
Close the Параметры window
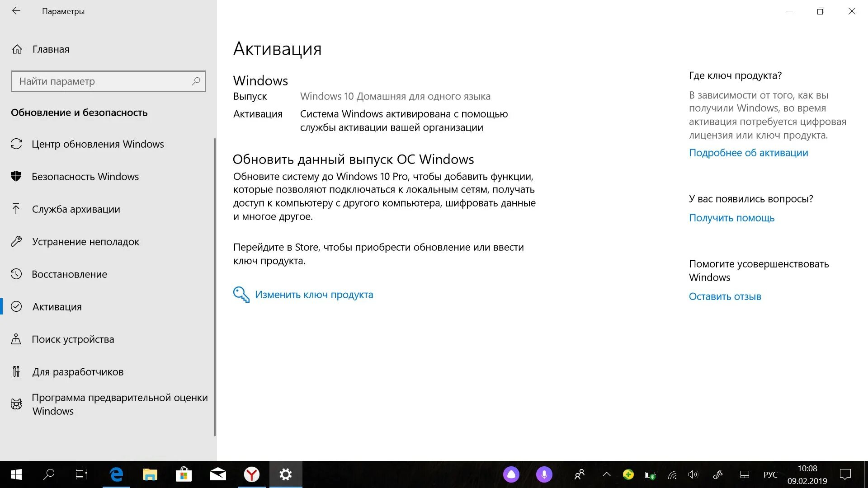click(x=852, y=11)
